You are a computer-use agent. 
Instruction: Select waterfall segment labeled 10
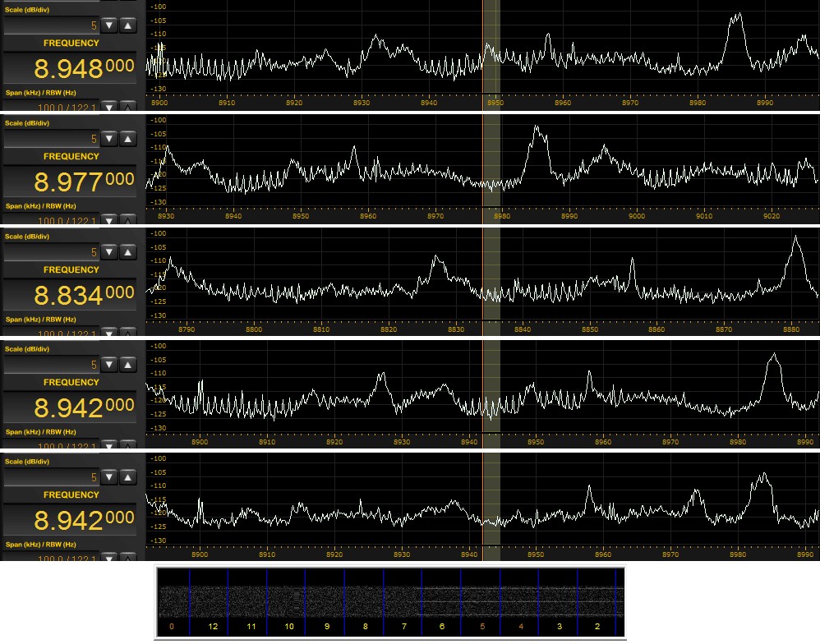click(289, 626)
